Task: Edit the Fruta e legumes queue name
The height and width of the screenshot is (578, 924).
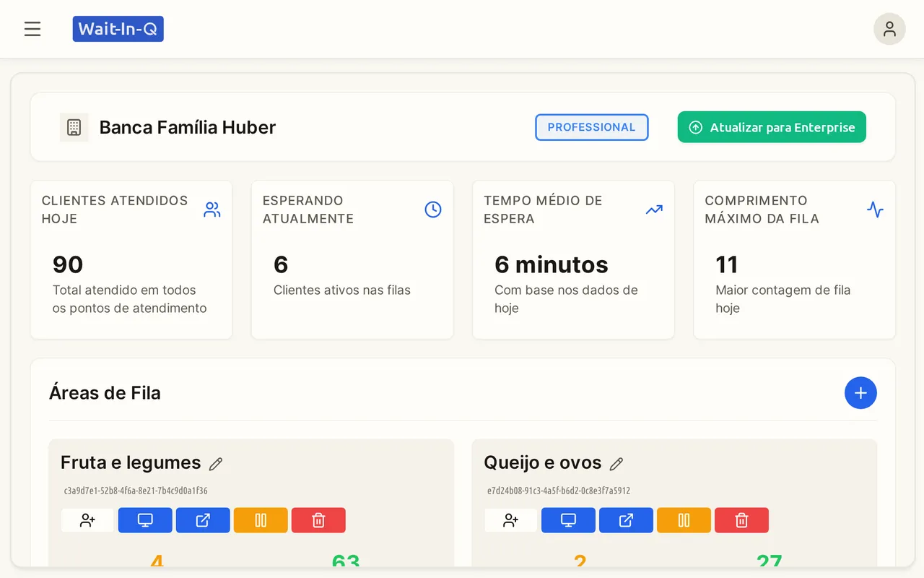Action: pyautogui.click(x=216, y=464)
